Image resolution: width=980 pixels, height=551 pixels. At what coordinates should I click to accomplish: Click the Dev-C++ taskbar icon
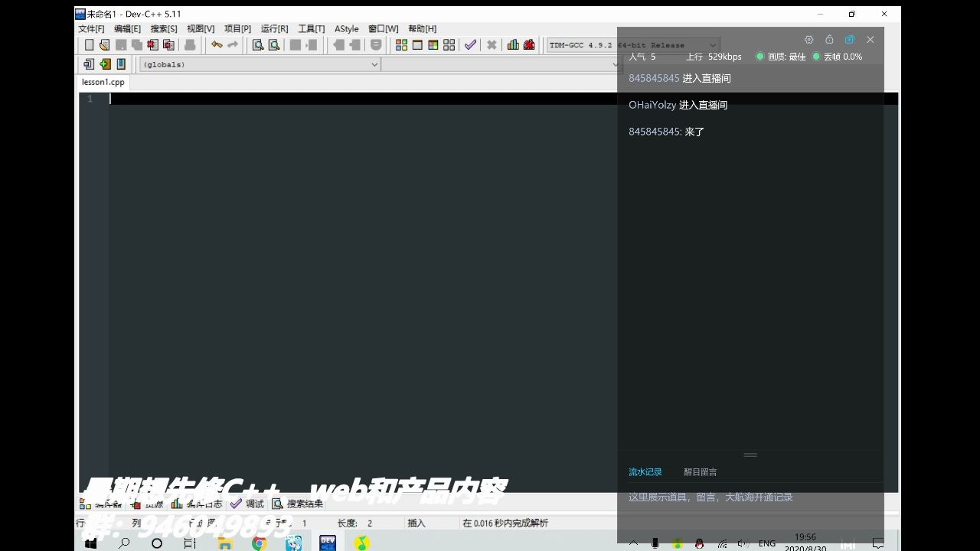(328, 543)
